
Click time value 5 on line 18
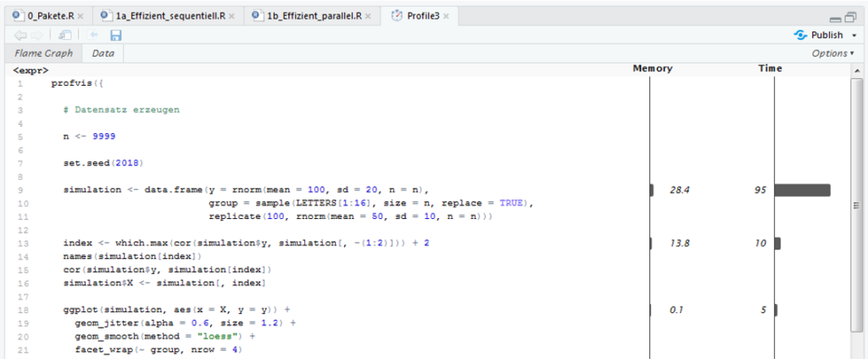pyautogui.click(x=764, y=311)
